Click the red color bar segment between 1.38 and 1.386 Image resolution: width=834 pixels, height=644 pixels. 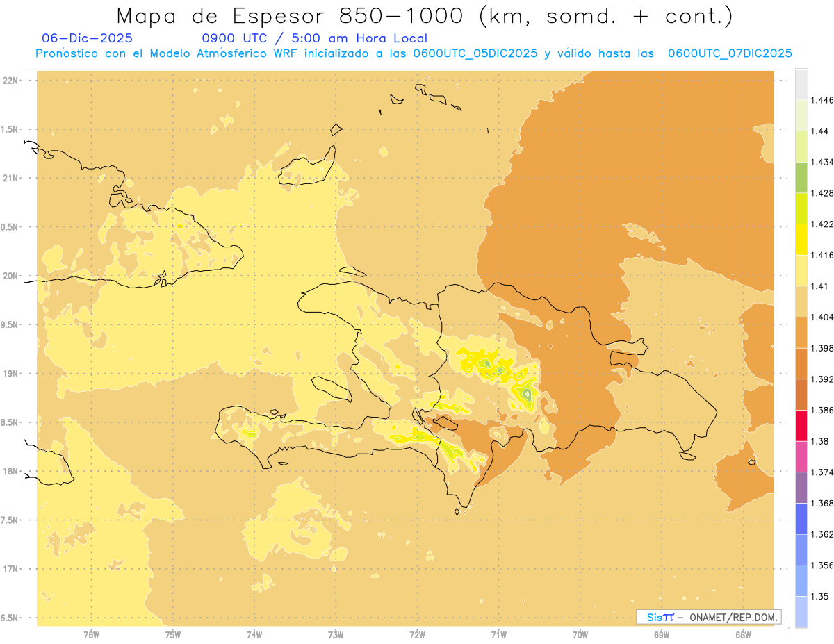(801, 425)
